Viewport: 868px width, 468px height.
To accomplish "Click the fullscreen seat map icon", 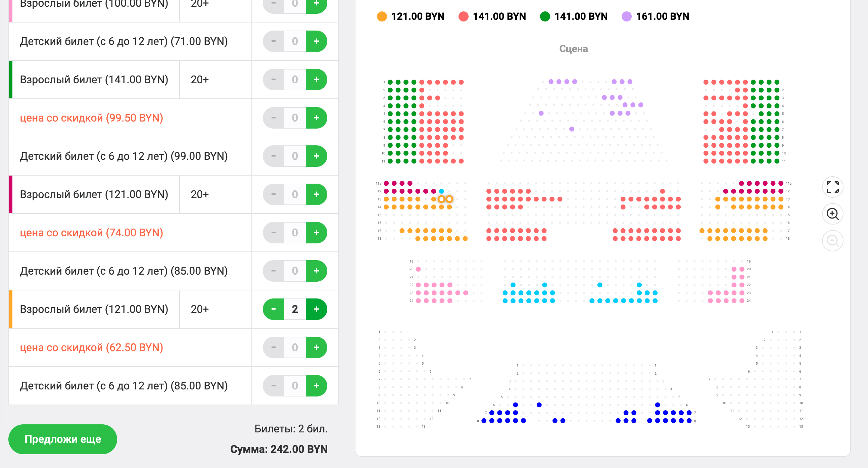I will 832,187.
